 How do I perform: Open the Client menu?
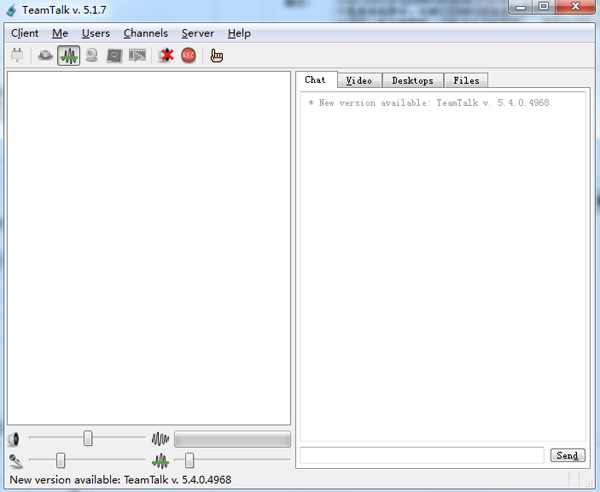click(25, 33)
